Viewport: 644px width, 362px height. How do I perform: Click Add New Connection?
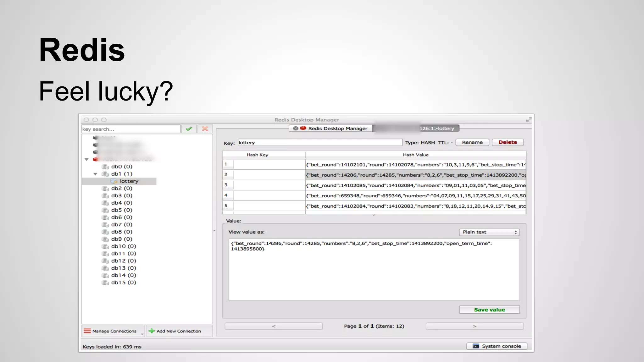tap(179, 331)
